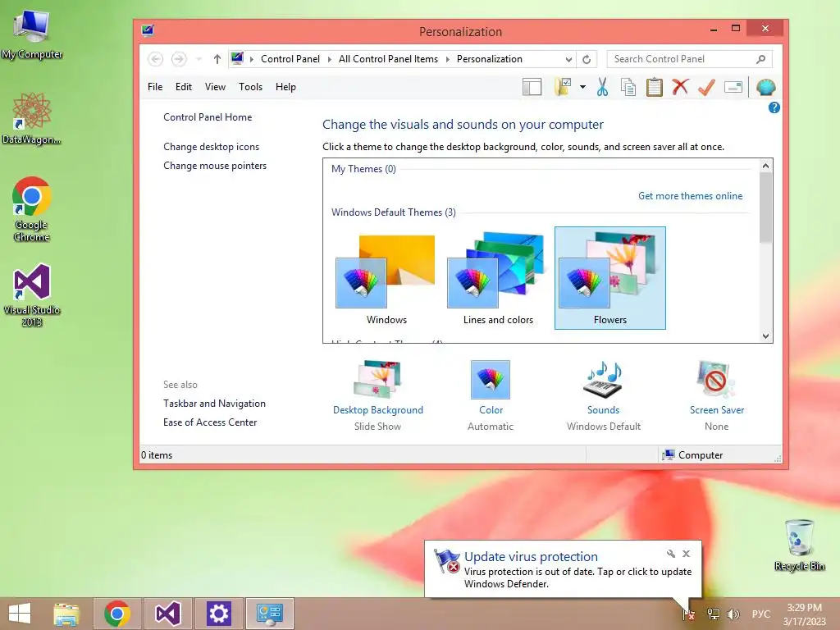This screenshot has width=840, height=630.
Task: Click Control Panel in the breadcrumb
Action: [x=290, y=59]
